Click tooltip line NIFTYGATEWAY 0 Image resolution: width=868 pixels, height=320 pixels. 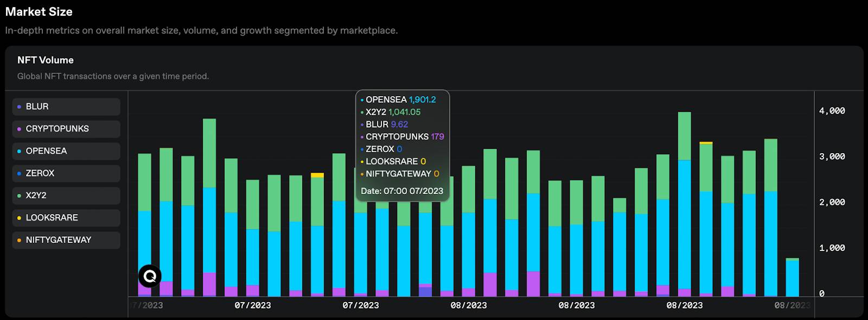point(400,174)
